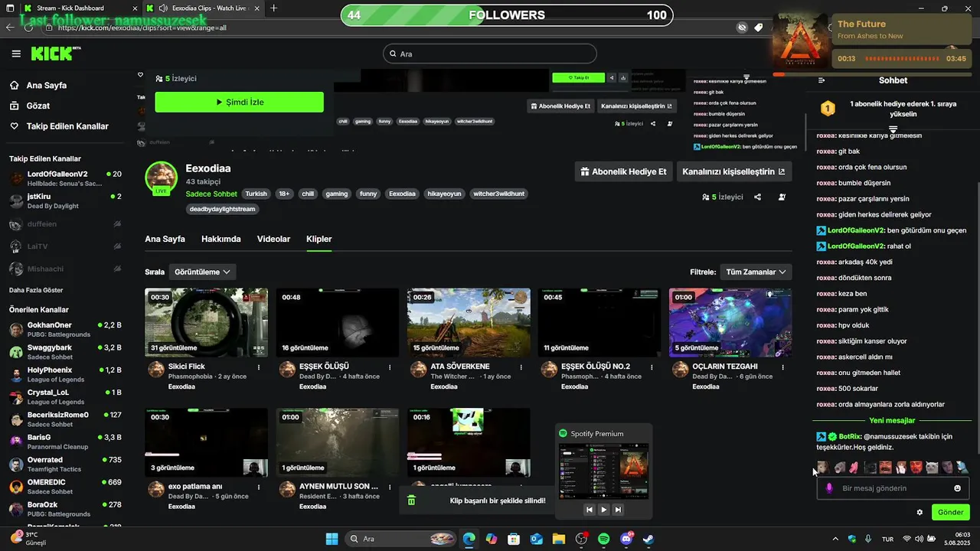Screen dimensions: 980x551
Task: Open the Windows Start menu
Action: [x=332, y=539]
